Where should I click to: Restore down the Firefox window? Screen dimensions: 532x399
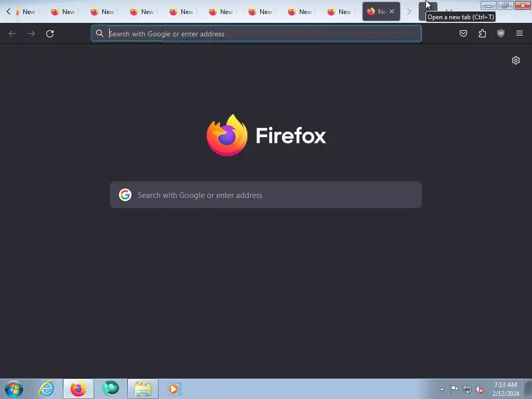(x=506, y=5)
